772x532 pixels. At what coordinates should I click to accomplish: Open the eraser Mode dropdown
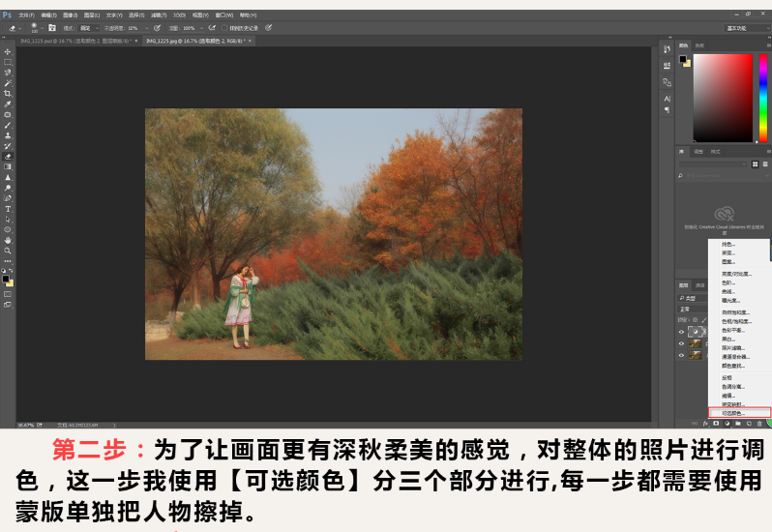click(90, 28)
